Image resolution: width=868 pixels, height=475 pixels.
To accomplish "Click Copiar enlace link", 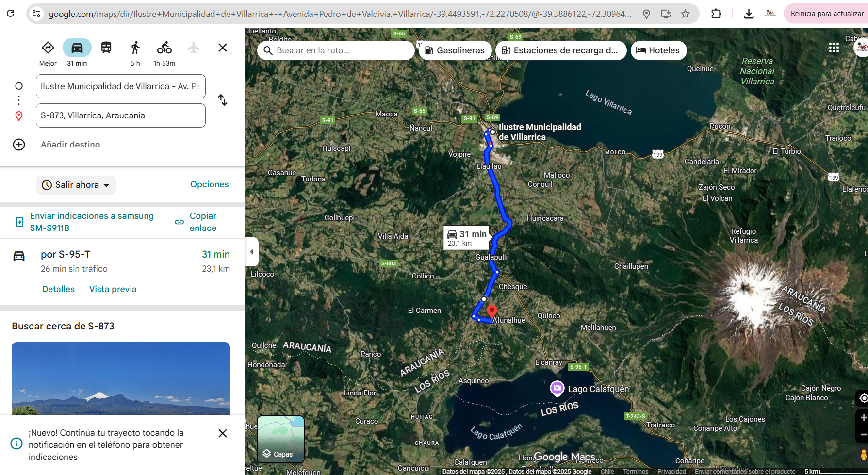I will tap(202, 222).
